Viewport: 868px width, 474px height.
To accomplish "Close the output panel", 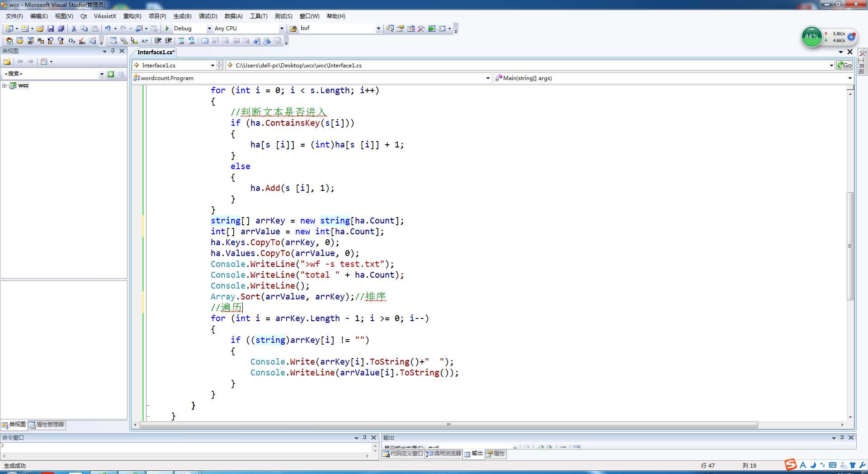I will coord(851,437).
